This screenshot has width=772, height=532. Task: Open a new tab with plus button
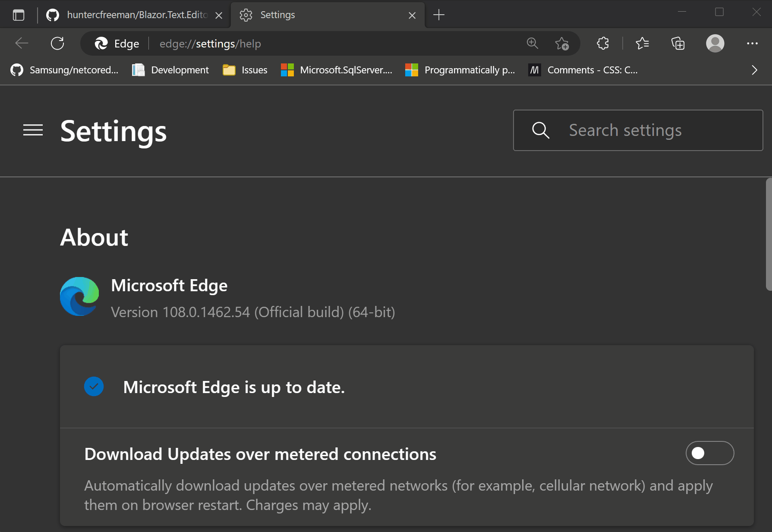(x=439, y=15)
